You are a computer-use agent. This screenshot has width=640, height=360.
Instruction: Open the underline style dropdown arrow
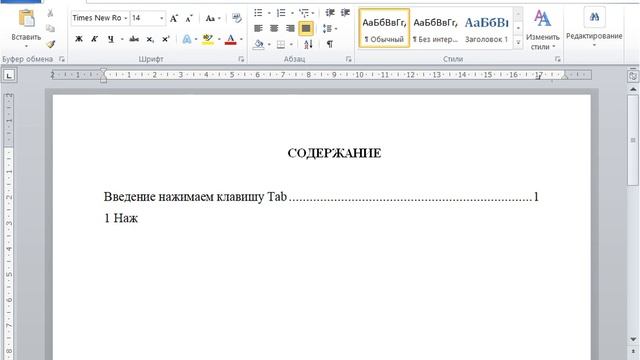pos(122,40)
